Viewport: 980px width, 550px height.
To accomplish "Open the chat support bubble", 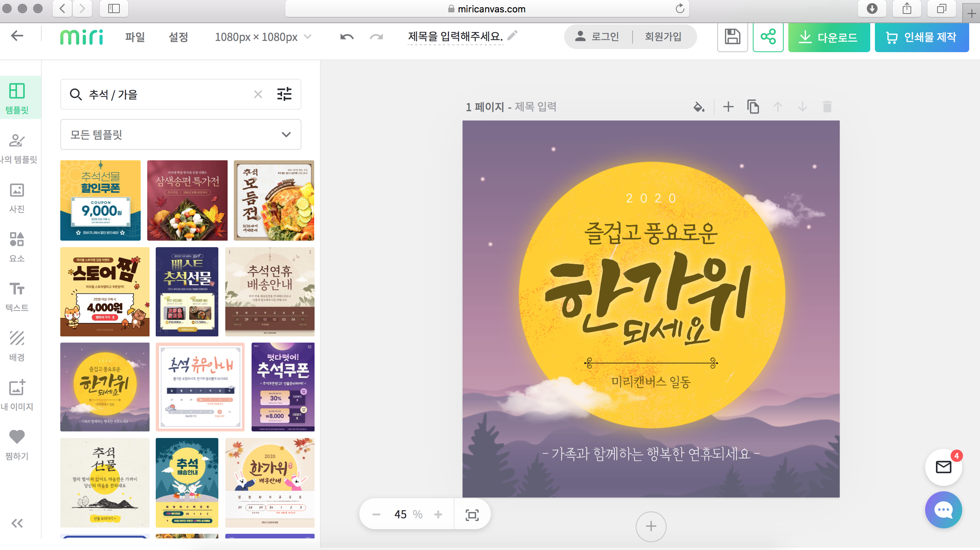I will pos(943,510).
